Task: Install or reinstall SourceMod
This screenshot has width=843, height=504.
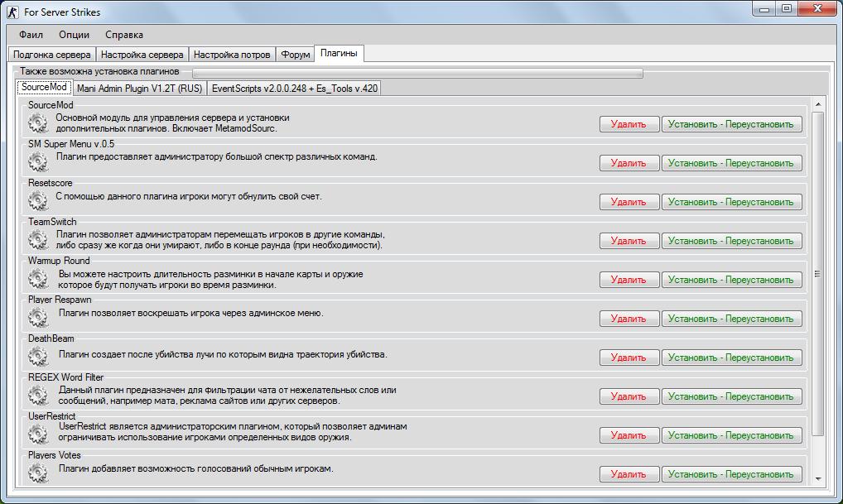Action: pyautogui.click(x=732, y=124)
